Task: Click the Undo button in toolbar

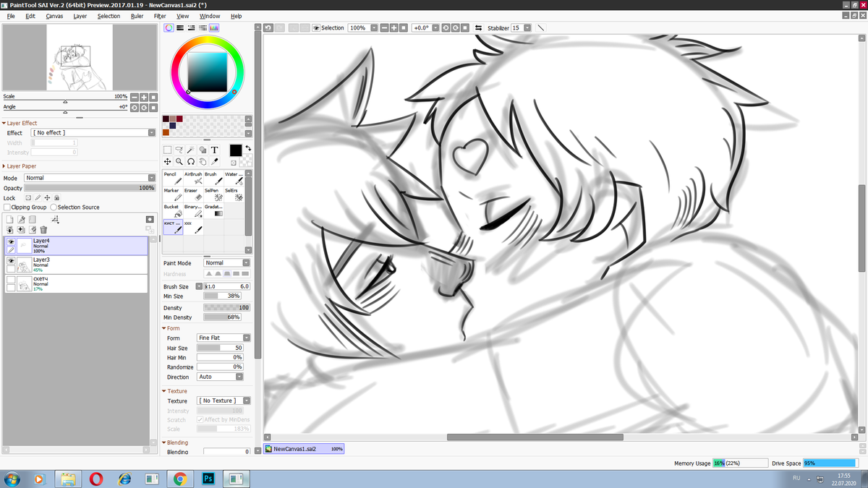Action: 268,28
